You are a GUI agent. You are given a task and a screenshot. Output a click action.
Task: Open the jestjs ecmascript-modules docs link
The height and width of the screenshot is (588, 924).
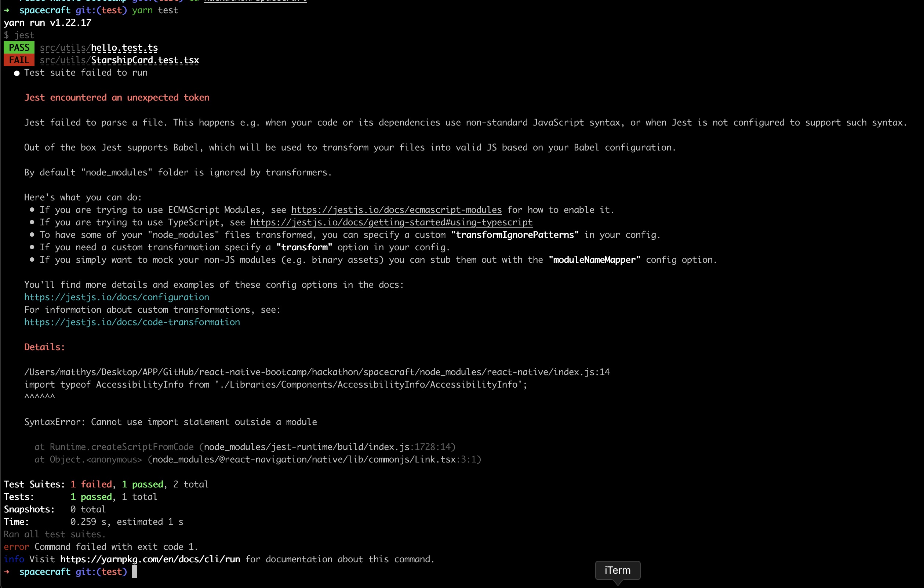pos(396,210)
